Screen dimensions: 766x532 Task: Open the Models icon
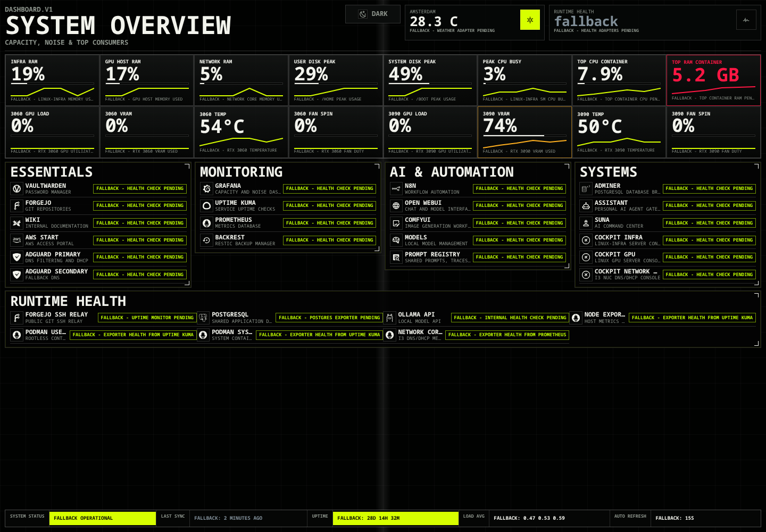point(396,240)
